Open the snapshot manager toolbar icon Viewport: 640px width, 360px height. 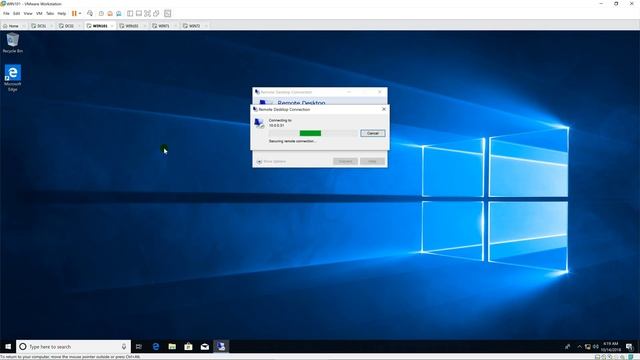118,13
